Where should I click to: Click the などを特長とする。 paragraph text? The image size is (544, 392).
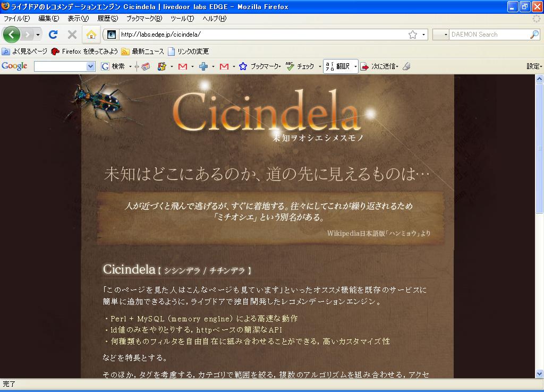135,357
